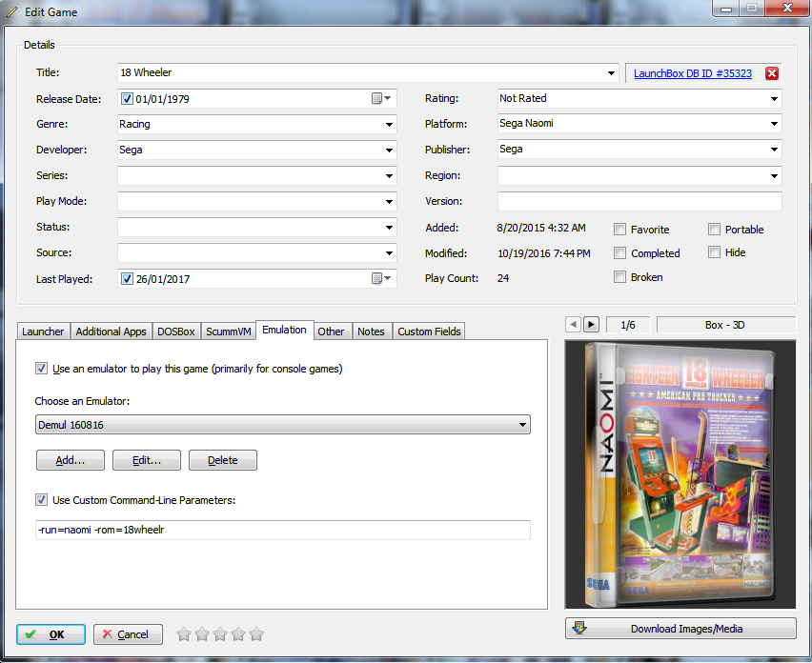Remove the LaunchBox DB ID with red X icon
This screenshot has width=812, height=663.
click(772, 73)
